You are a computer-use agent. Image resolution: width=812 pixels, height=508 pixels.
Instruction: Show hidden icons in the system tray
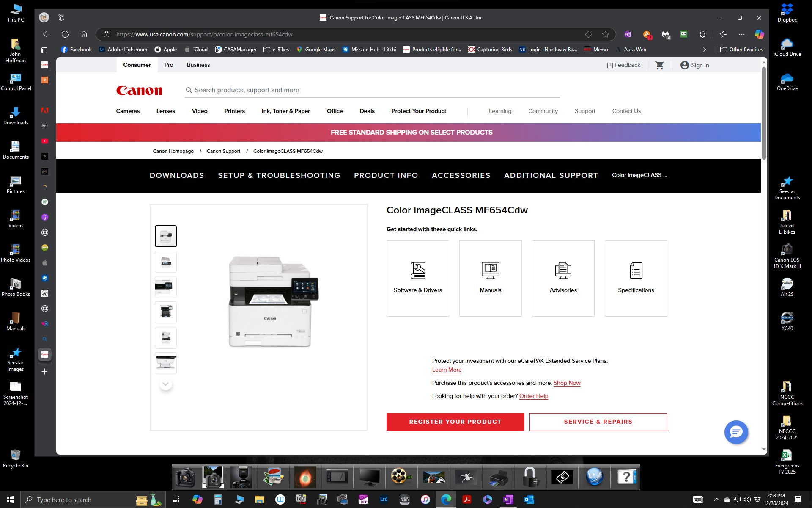click(x=718, y=500)
